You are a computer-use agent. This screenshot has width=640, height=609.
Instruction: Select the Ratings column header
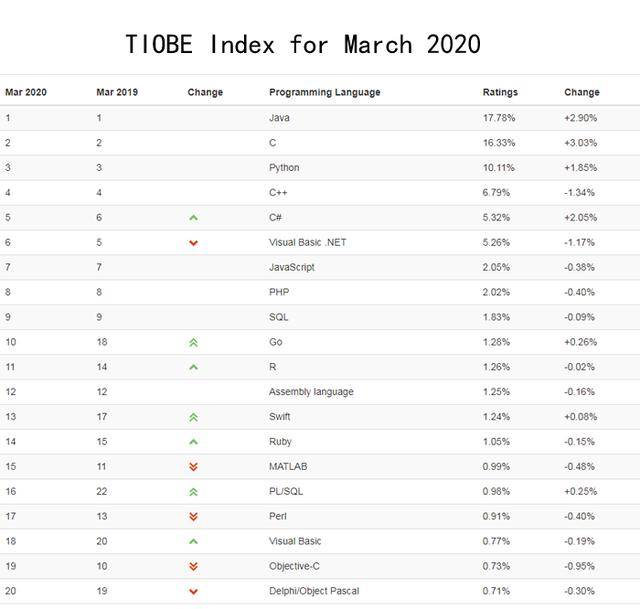[x=500, y=92]
